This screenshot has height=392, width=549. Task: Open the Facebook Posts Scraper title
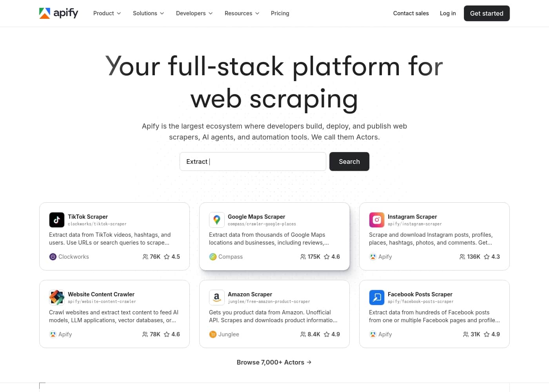420,294
